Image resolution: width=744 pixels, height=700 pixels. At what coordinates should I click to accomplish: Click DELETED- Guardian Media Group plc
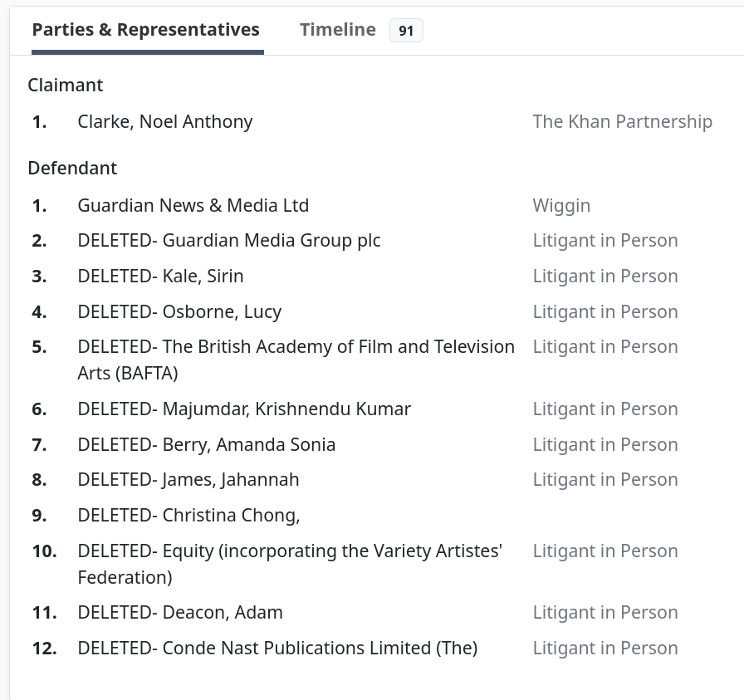pyautogui.click(x=228, y=240)
